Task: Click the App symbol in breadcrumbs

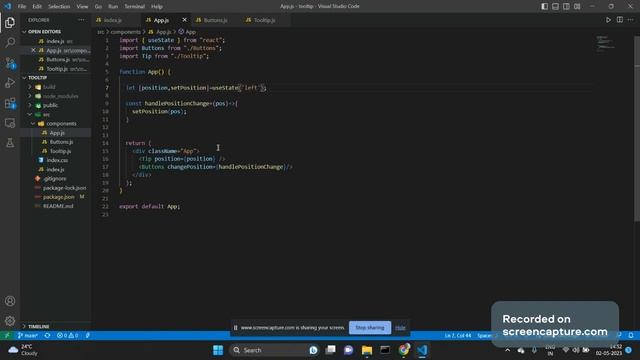Action: pos(187,32)
